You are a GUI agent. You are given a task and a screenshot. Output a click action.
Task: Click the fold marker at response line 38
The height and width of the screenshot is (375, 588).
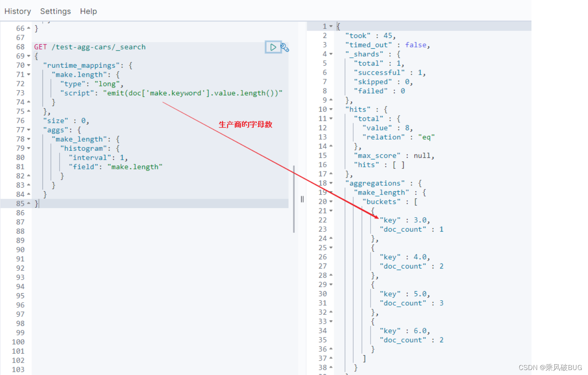pyautogui.click(x=331, y=368)
